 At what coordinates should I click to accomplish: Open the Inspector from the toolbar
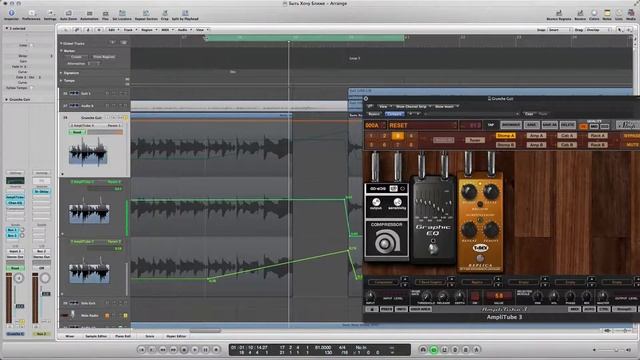pyautogui.click(x=11, y=15)
